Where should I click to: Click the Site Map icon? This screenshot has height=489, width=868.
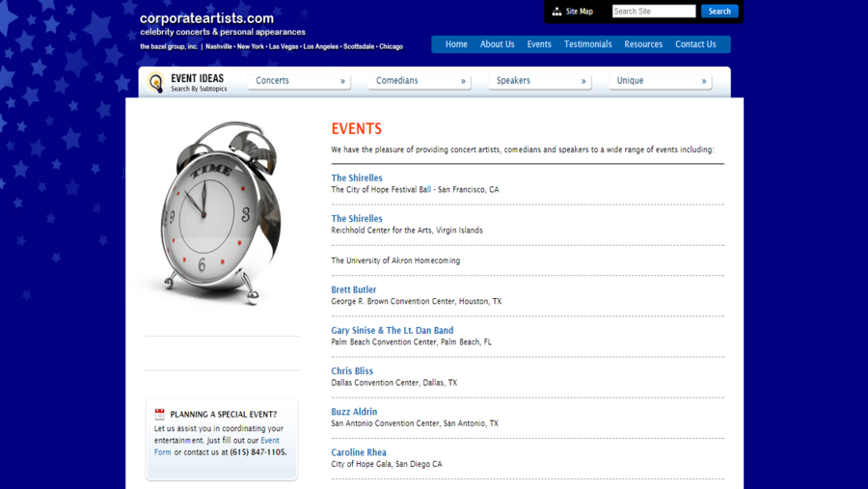pos(556,12)
